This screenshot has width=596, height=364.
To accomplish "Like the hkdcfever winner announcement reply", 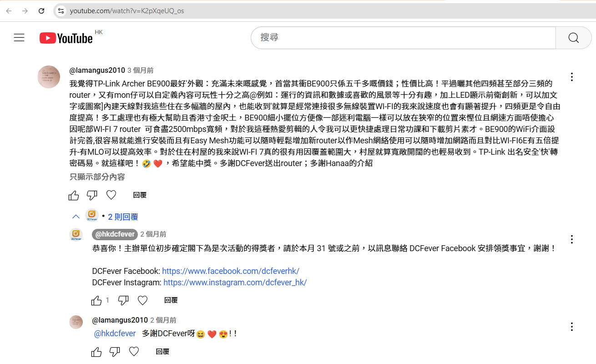I will 96,300.
